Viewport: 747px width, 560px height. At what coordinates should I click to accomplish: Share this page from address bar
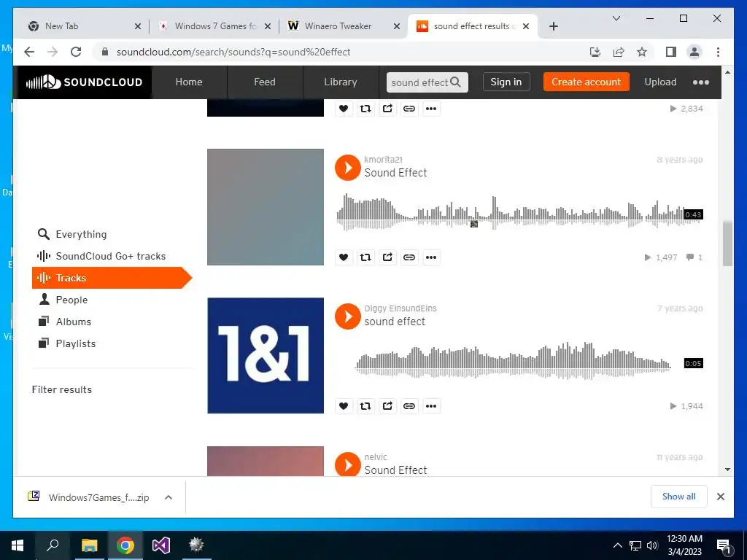[x=619, y=52]
